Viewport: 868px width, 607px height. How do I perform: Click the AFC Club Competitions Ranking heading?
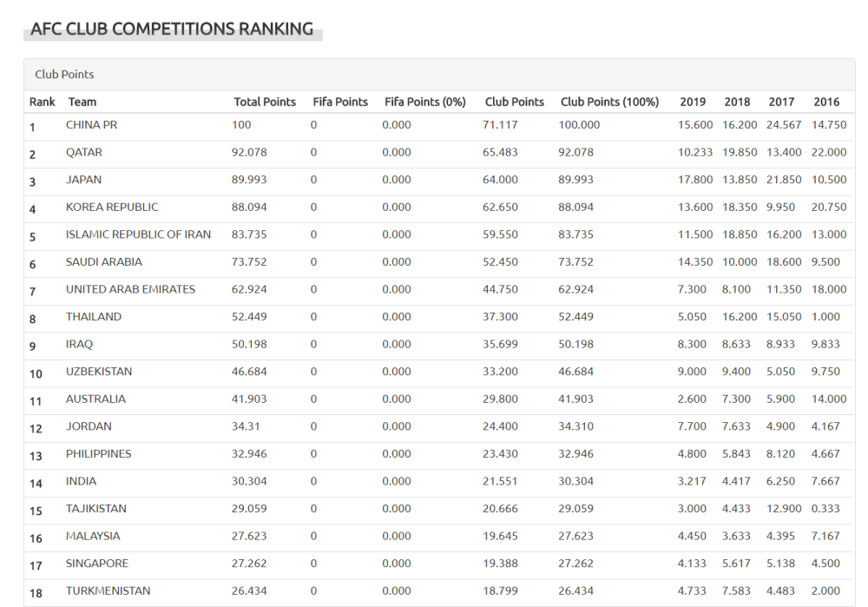172,29
